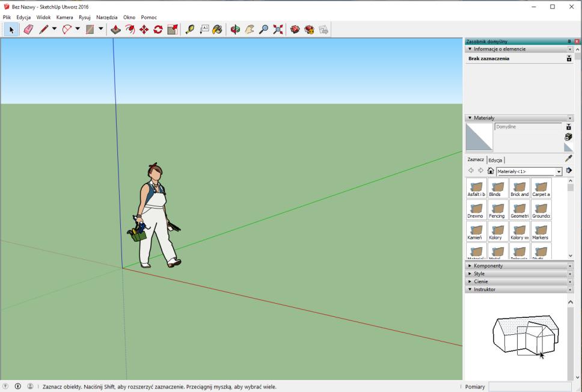
Task: Open Plik menu
Action: 7,17
